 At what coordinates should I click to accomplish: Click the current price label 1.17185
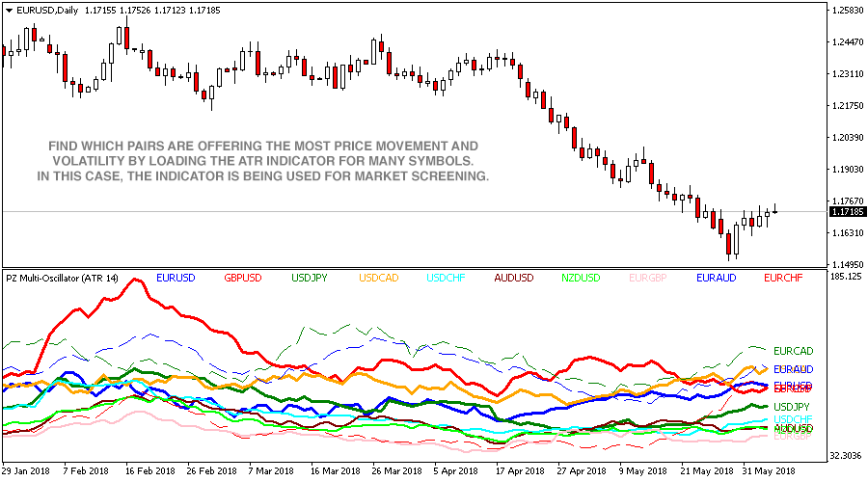(848, 212)
